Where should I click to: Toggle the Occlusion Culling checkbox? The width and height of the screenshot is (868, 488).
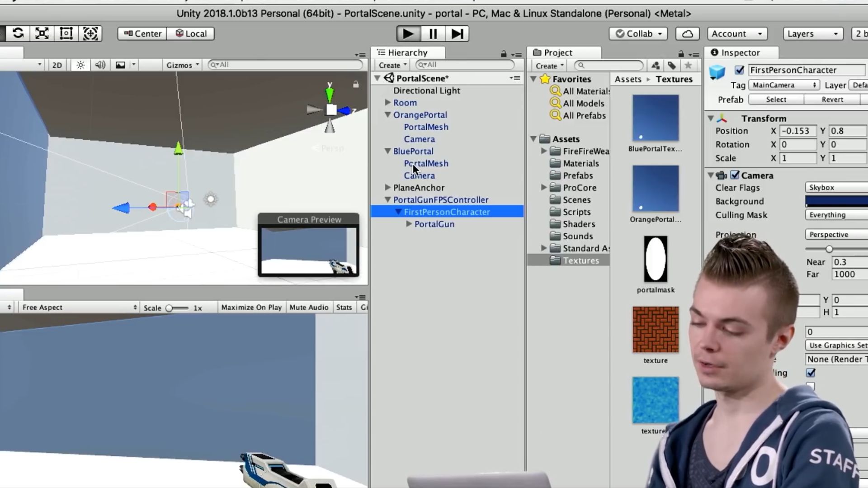pyautogui.click(x=811, y=373)
